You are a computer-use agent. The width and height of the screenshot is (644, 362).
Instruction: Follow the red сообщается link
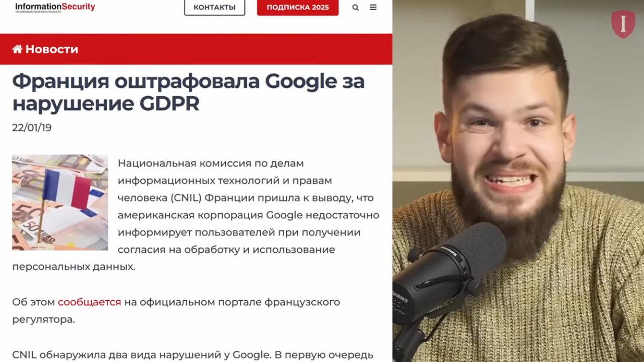(x=89, y=302)
